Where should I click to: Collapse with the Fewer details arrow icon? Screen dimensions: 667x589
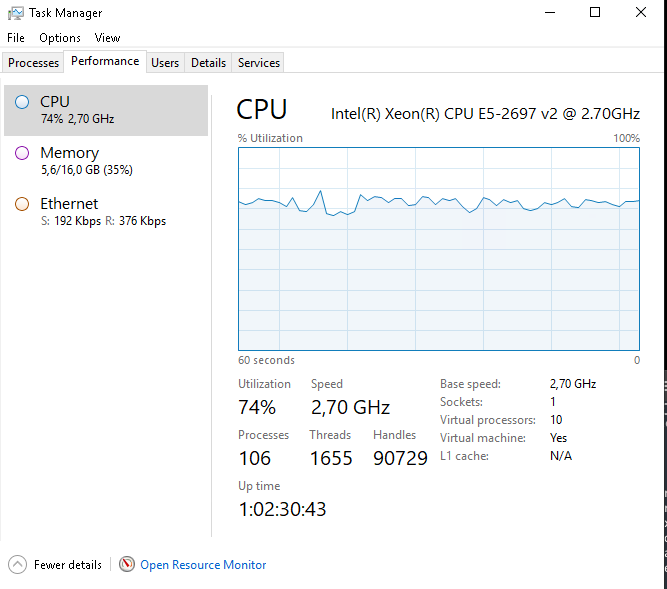click(17, 564)
